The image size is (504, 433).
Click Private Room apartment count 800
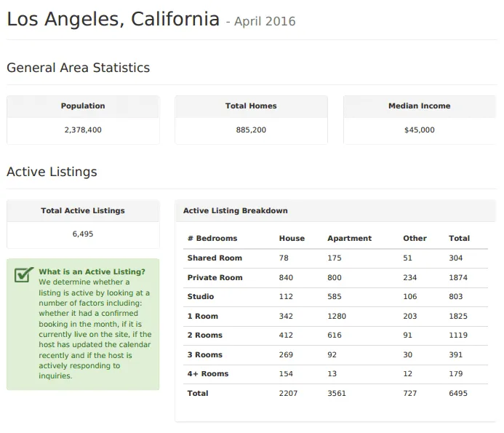pos(335,277)
